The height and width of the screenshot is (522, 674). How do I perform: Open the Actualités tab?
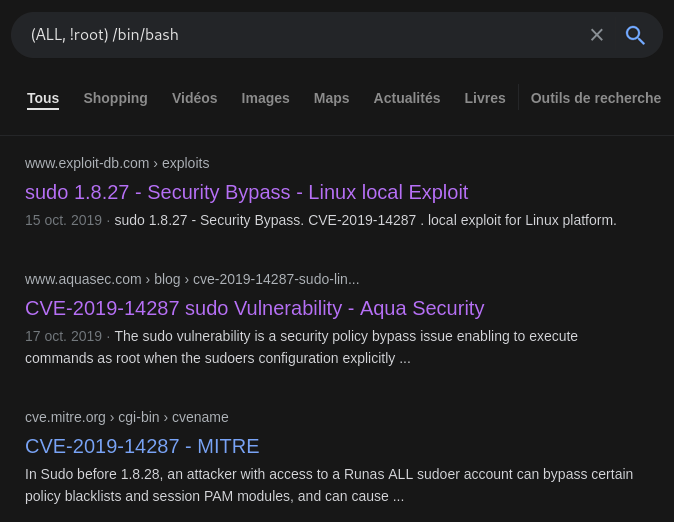click(x=406, y=98)
